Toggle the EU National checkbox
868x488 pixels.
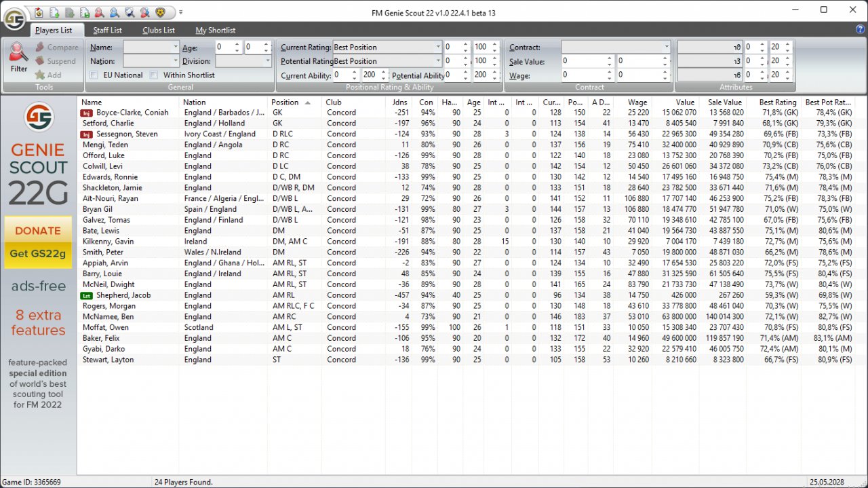coord(94,75)
